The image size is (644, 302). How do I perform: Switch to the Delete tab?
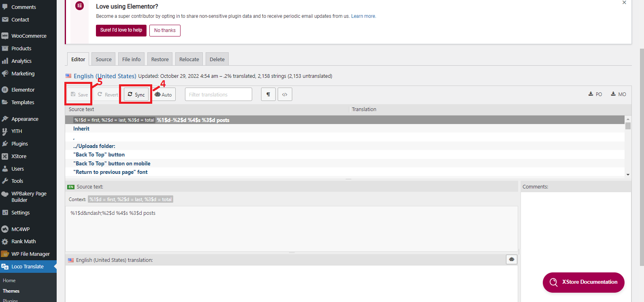(217, 59)
